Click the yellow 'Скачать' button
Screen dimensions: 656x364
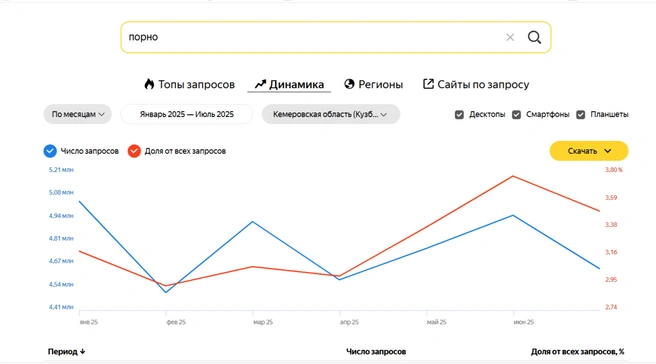[589, 151]
